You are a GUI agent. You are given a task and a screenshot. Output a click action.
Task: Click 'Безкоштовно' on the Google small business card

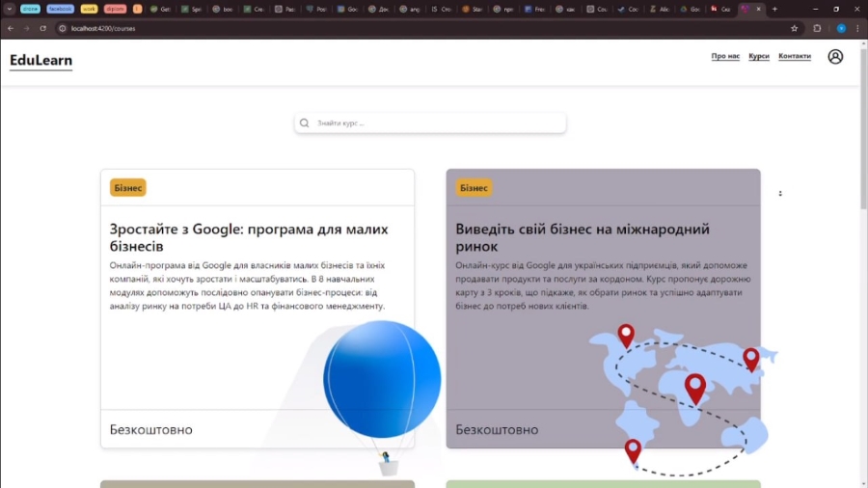pos(151,429)
